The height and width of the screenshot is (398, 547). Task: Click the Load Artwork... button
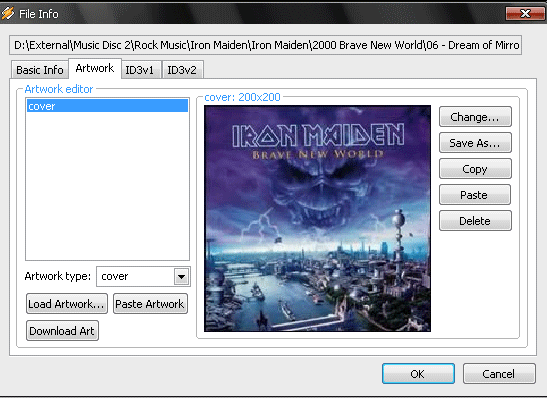pos(67,304)
